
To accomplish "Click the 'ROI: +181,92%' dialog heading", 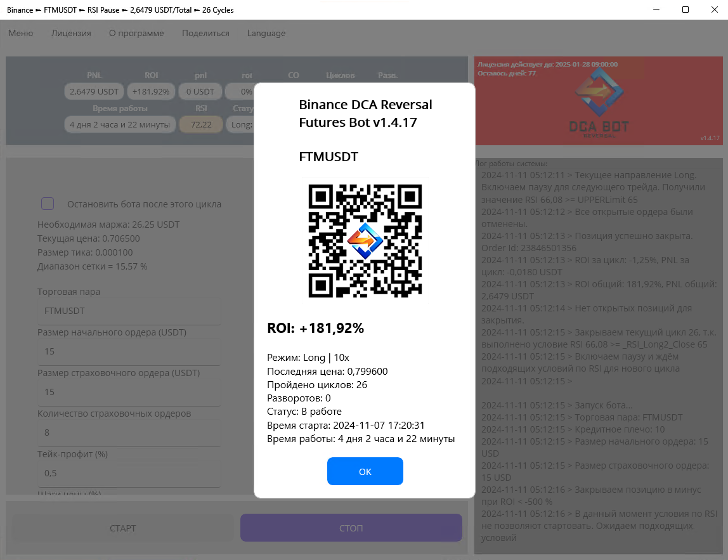I will pyautogui.click(x=315, y=329).
